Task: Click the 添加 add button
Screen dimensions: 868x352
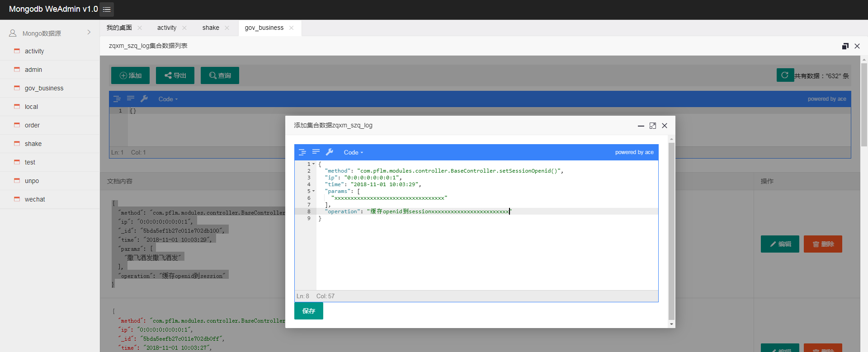Action: pos(130,75)
